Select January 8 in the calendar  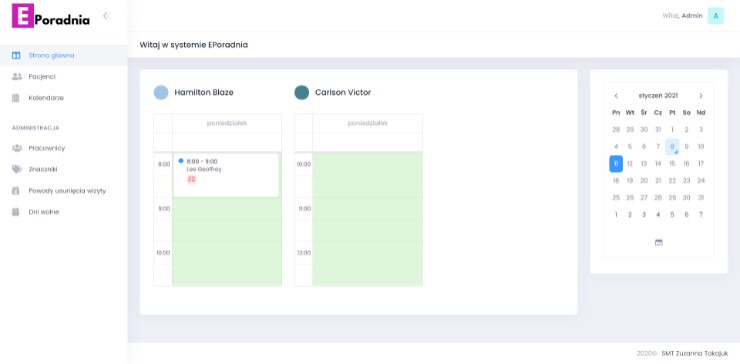[x=672, y=147]
